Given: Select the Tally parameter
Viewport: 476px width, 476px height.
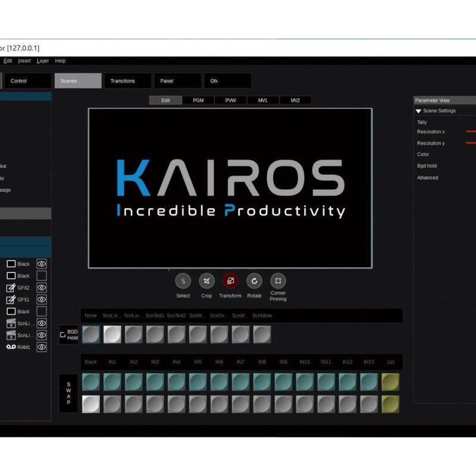Looking at the screenshot, I should pos(422,122).
